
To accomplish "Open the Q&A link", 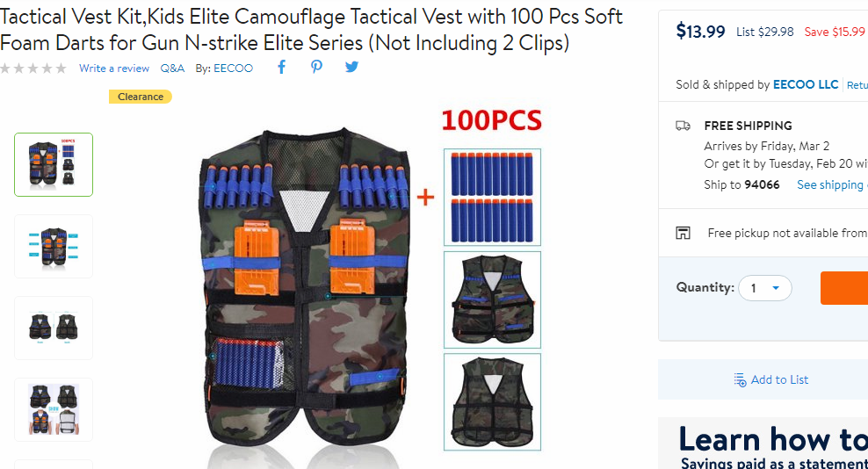I will [x=172, y=69].
